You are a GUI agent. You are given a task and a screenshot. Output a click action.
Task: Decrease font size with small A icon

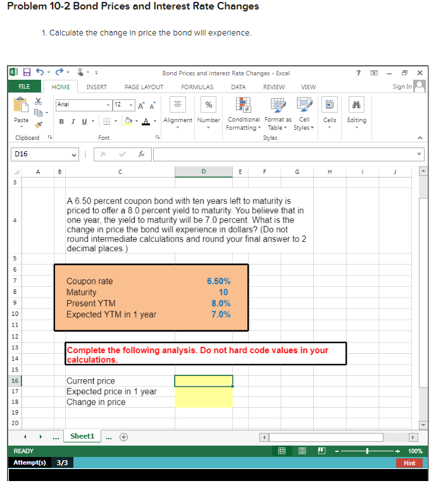[x=152, y=106]
